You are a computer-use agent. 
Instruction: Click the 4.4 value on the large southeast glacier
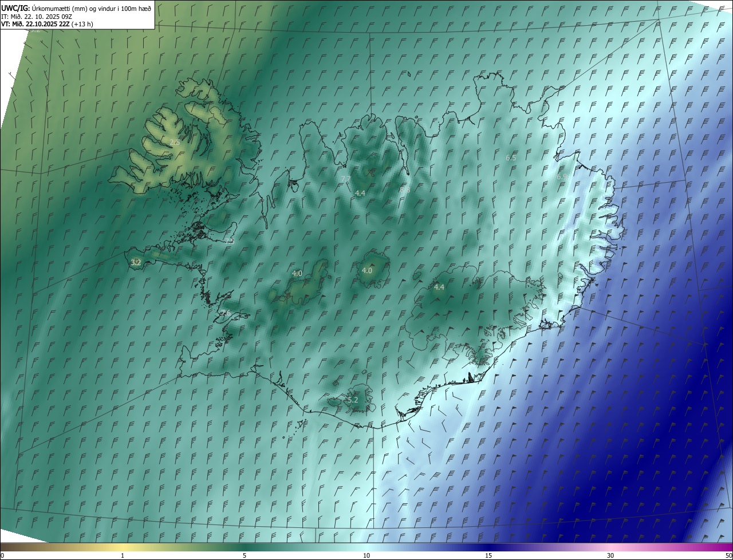[x=439, y=287]
